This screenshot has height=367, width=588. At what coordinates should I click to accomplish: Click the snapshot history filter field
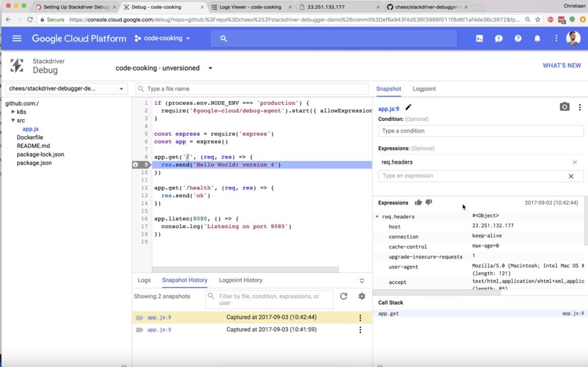click(x=269, y=300)
